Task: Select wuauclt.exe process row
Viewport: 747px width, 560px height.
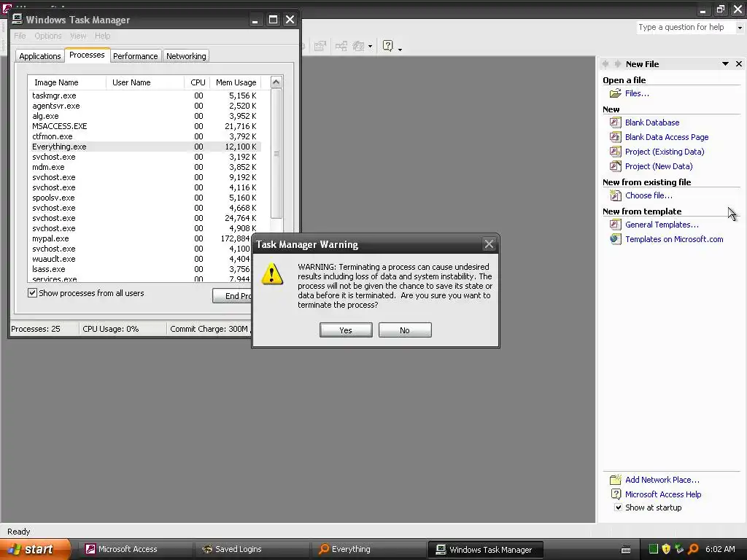Action: coord(140,259)
